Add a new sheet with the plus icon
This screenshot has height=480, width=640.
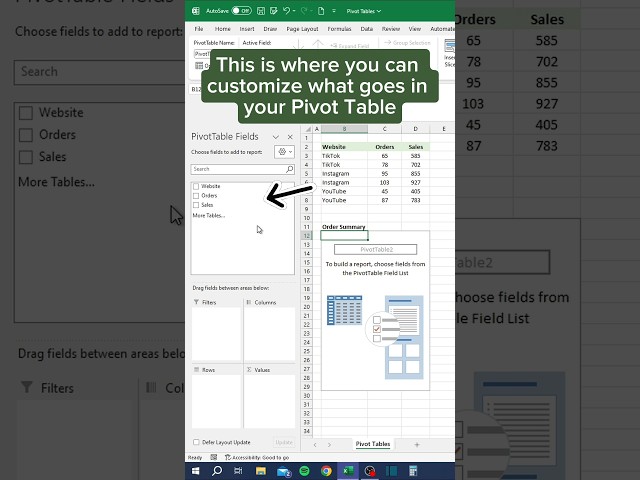417,444
